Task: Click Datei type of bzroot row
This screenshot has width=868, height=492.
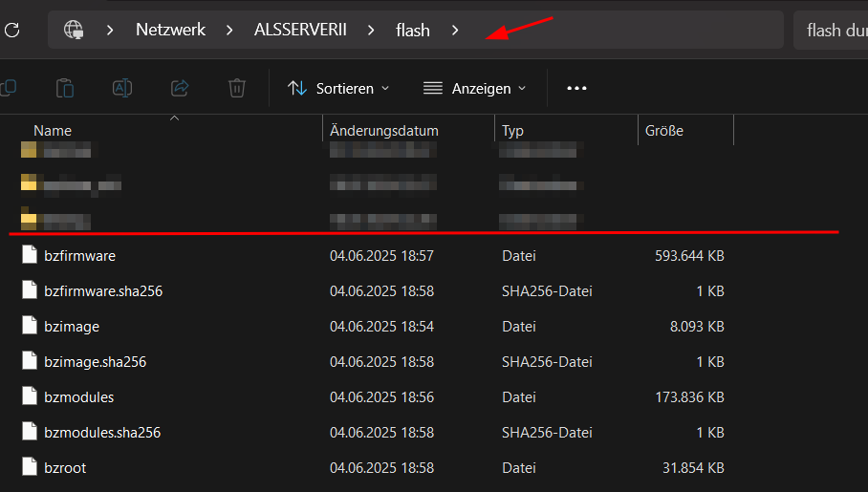Action: click(519, 468)
